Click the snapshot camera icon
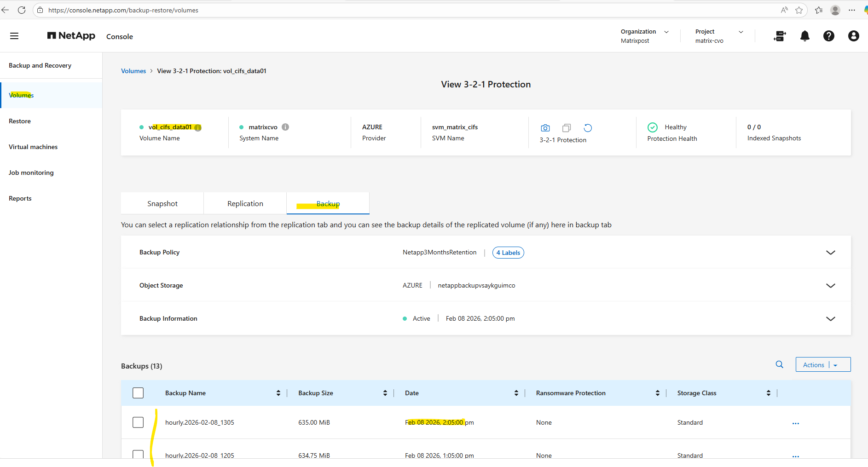The image size is (868, 467). (545, 128)
